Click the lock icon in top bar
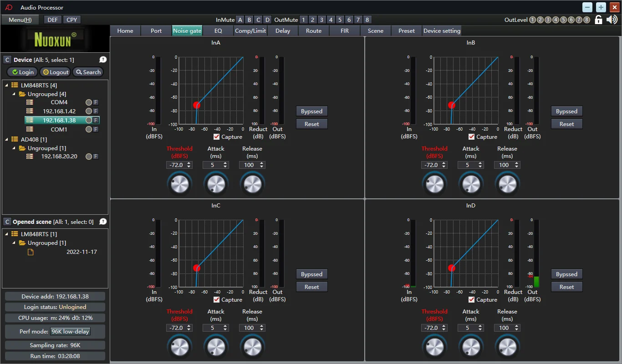The width and height of the screenshot is (622, 364). point(599,20)
